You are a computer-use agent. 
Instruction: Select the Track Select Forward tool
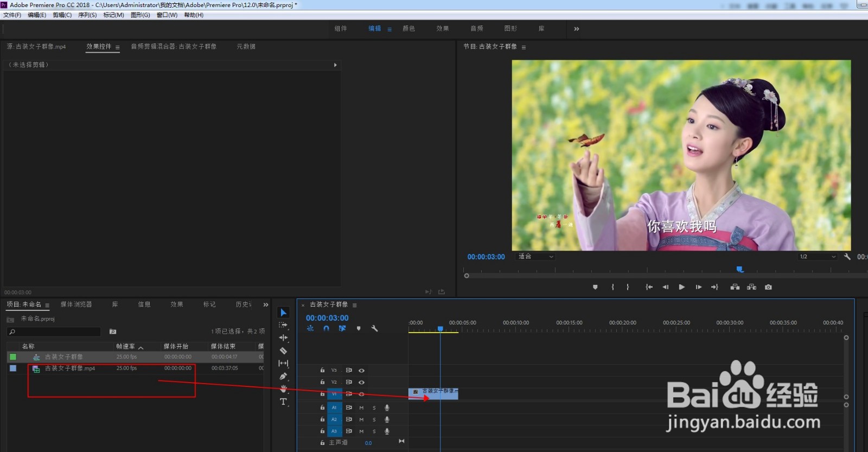(x=283, y=325)
